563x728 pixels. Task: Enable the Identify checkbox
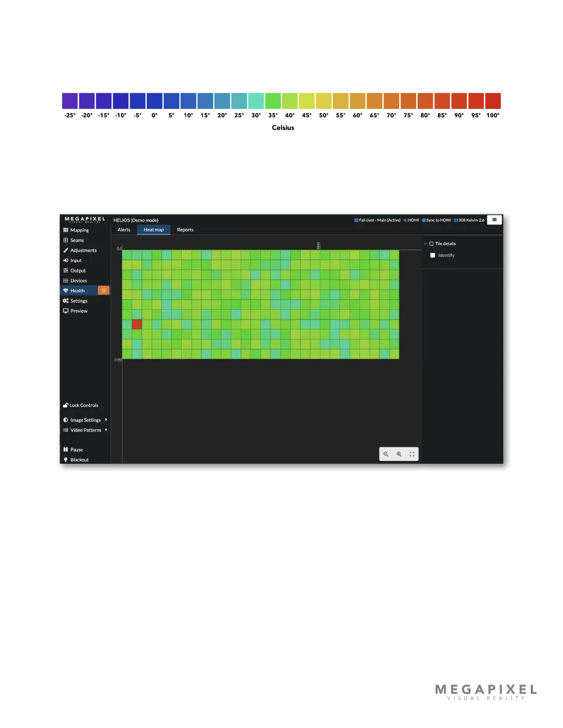(433, 256)
